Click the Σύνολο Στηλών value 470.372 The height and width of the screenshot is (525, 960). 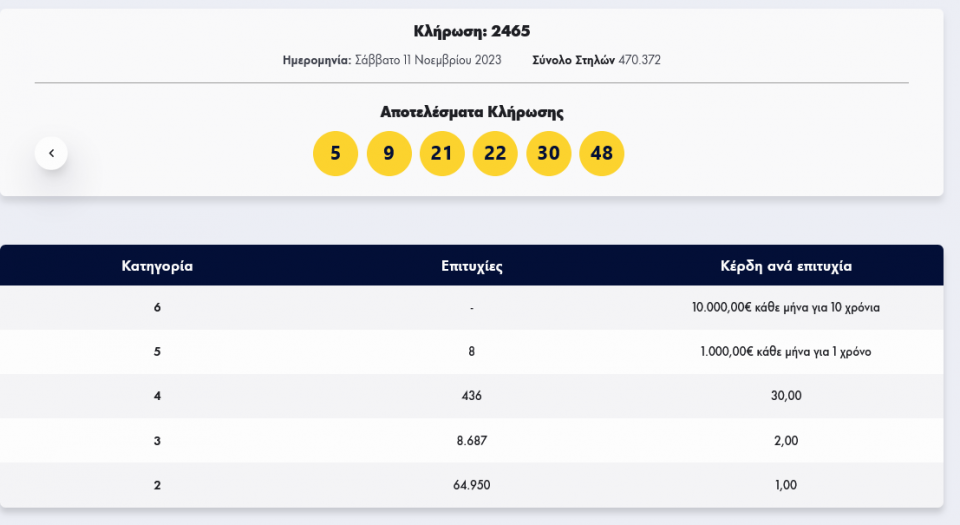(639, 60)
